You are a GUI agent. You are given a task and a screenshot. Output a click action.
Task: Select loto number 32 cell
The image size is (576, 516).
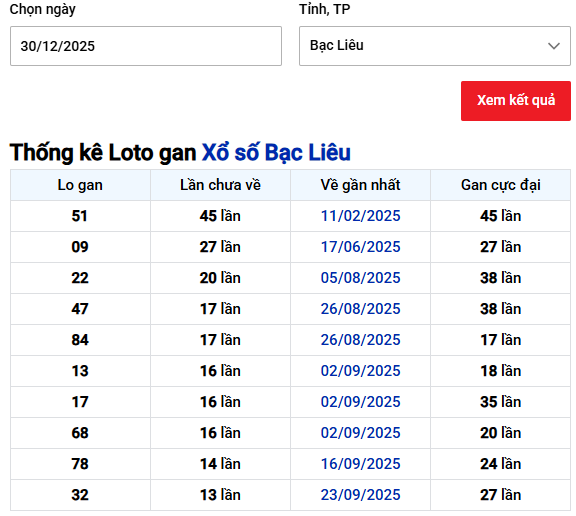click(80, 495)
